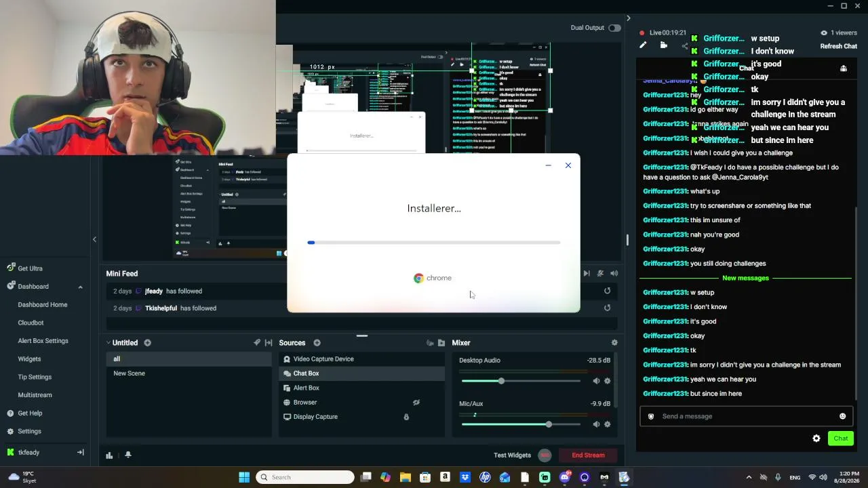Viewport: 868px width, 488px height.
Task: Click the End Stream button
Action: point(588,455)
